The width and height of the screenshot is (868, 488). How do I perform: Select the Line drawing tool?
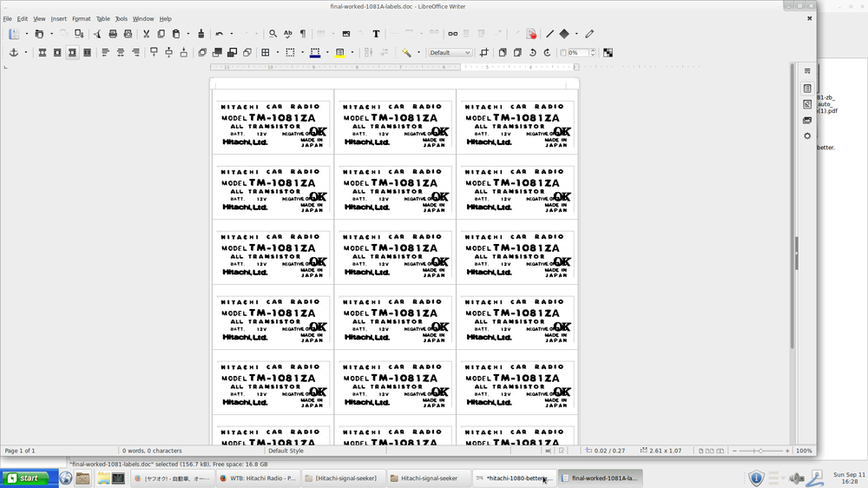click(x=549, y=34)
